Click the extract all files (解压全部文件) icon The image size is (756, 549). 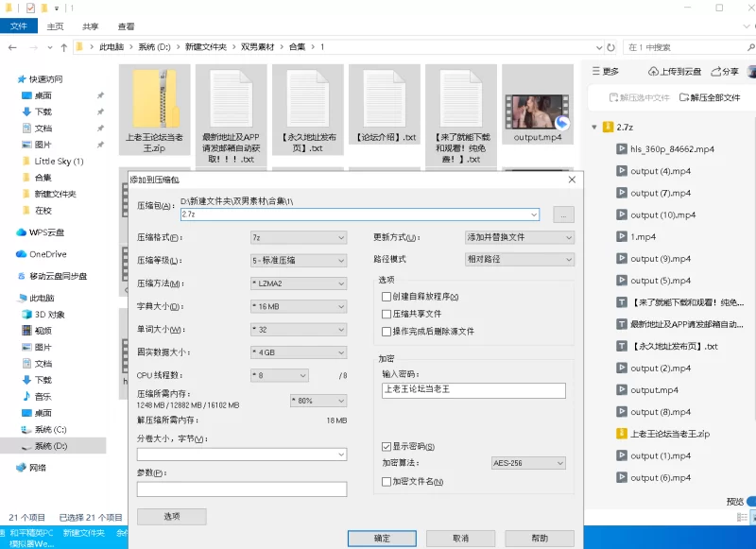click(682, 97)
